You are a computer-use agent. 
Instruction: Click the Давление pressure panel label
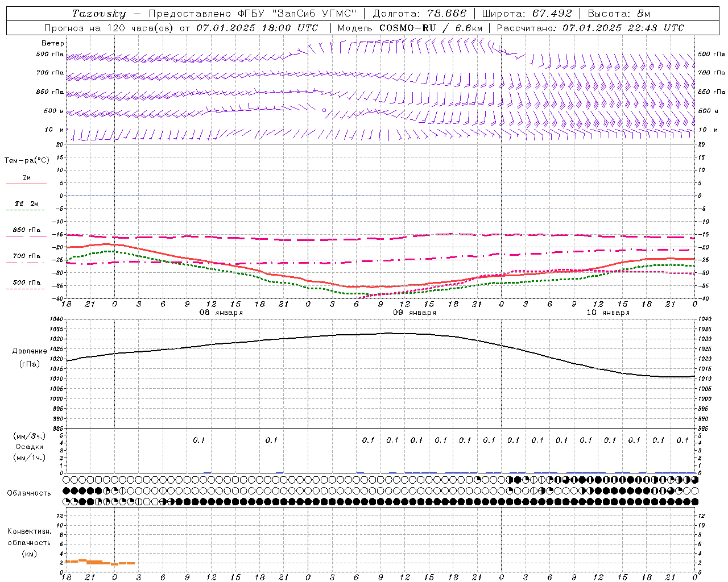(x=29, y=351)
